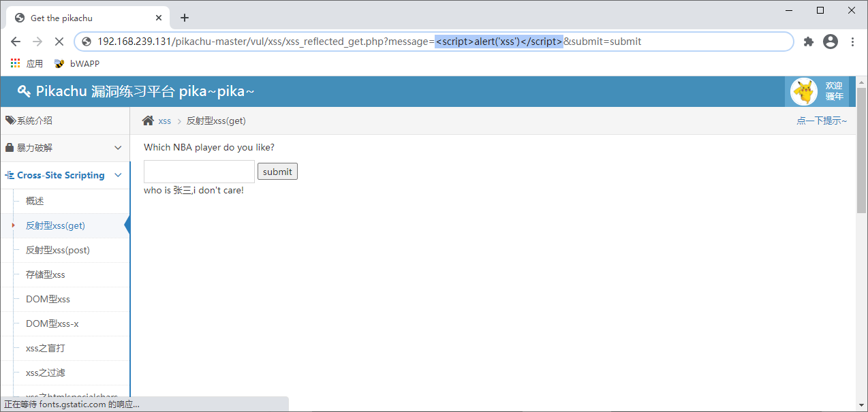Open DOM型xss sidebar item
This screenshot has width=868, height=412.
[x=48, y=299]
